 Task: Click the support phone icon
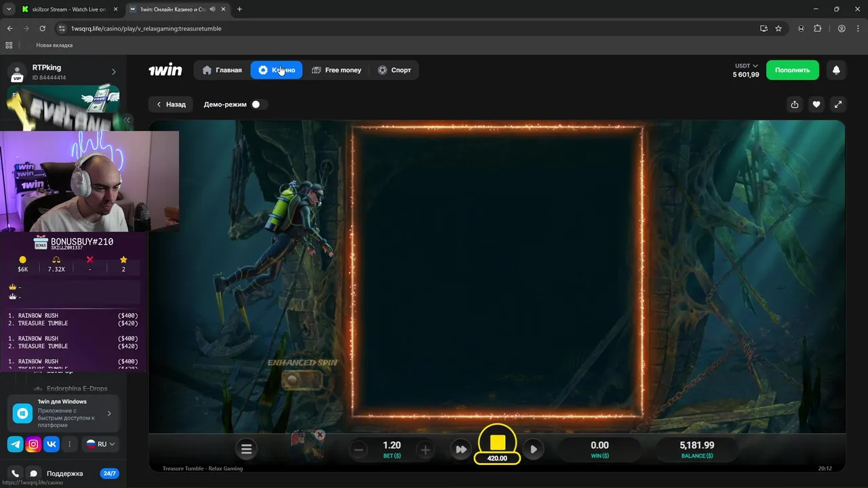pyautogui.click(x=15, y=474)
